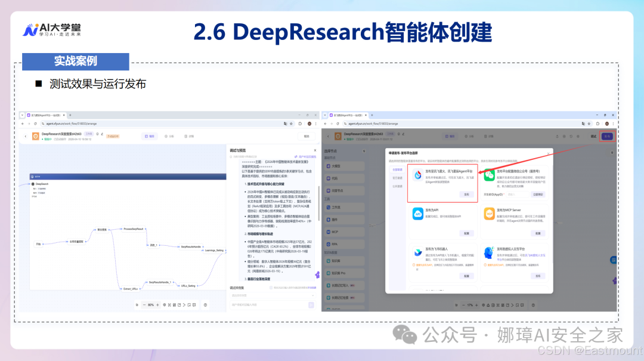Select the URLs_Setting node on the canvas
The image size is (644, 361).
pyautogui.click(x=188, y=285)
